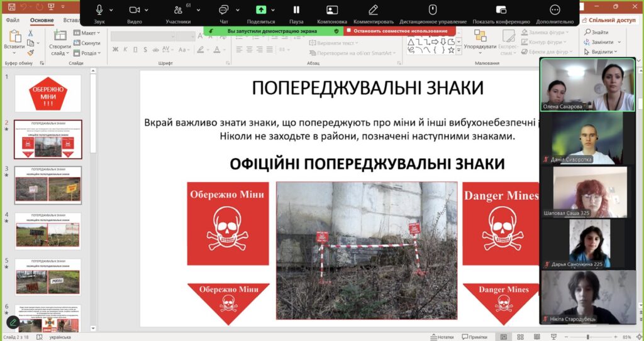
Task: Mute microphone with Звук icon
Action: [99, 10]
